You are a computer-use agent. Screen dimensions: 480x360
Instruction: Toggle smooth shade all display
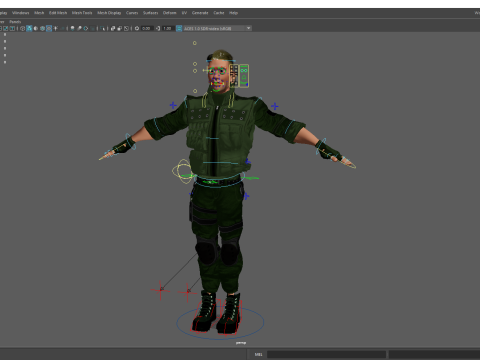coord(29,28)
